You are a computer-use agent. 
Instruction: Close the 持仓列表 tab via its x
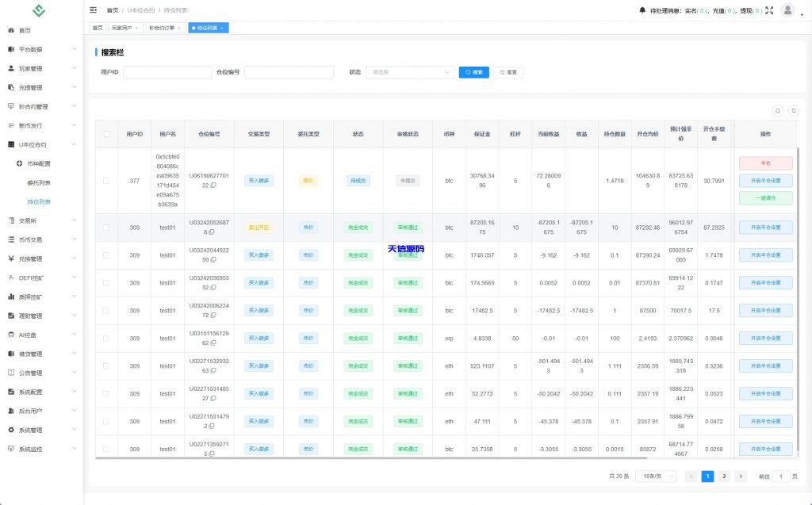click(222, 28)
